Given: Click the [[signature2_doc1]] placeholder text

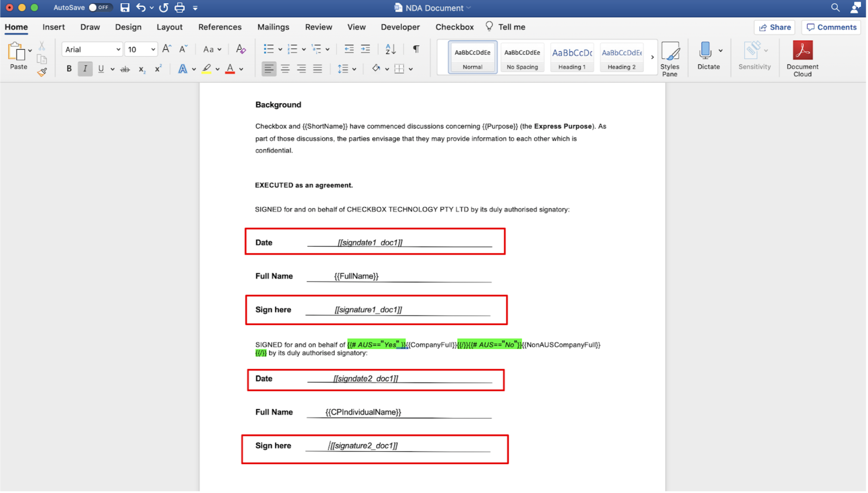Looking at the screenshot, I should click(x=364, y=446).
